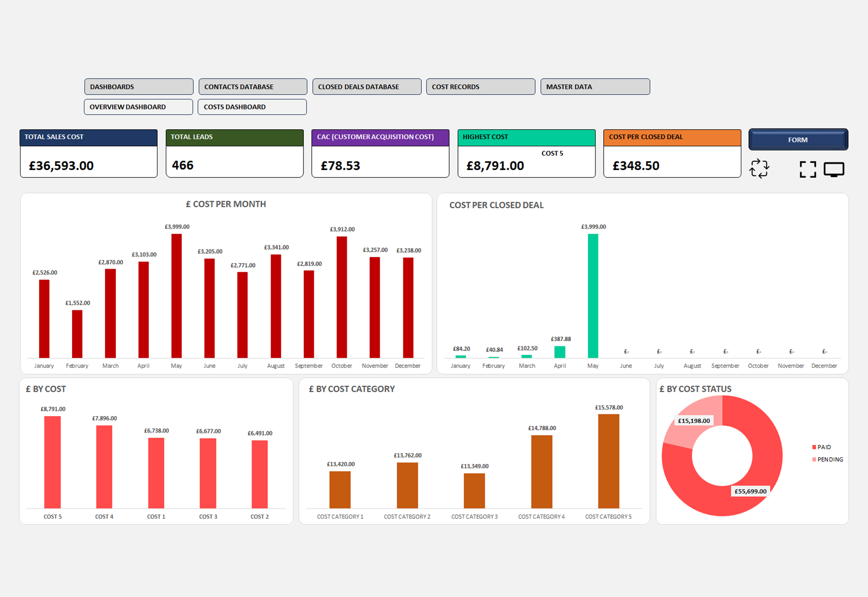868x597 pixels.
Task: Click COST PER CLOSED DEAL orange header
Action: (x=672, y=138)
